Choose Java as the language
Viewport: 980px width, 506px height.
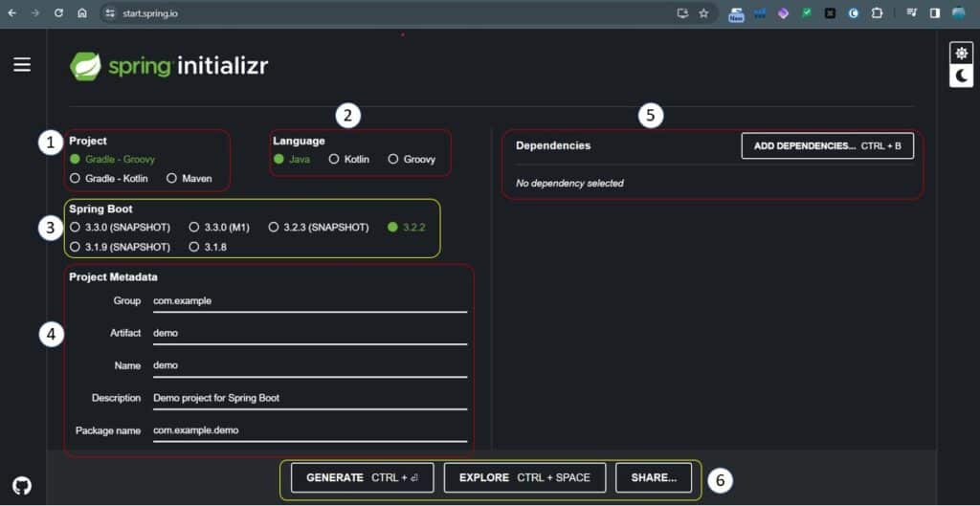coord(292,160)
